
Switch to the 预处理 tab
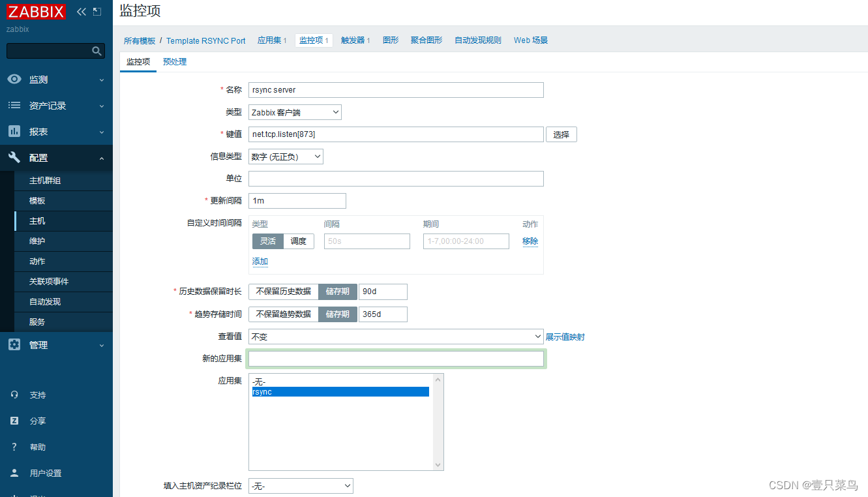175,61
